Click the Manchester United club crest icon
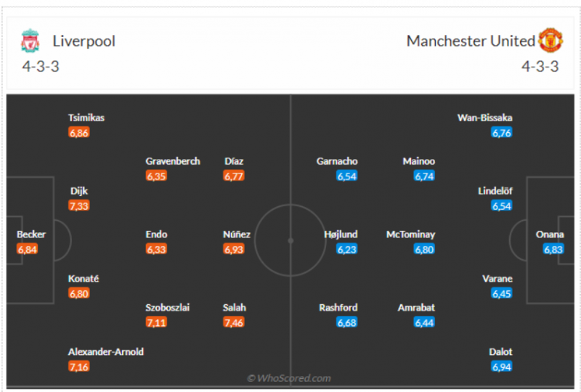The image size is (581, 392). 550,41
